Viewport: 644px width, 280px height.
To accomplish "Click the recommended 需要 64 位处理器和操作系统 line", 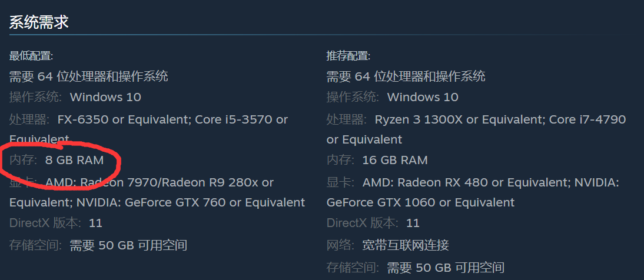I will (406, 76).
